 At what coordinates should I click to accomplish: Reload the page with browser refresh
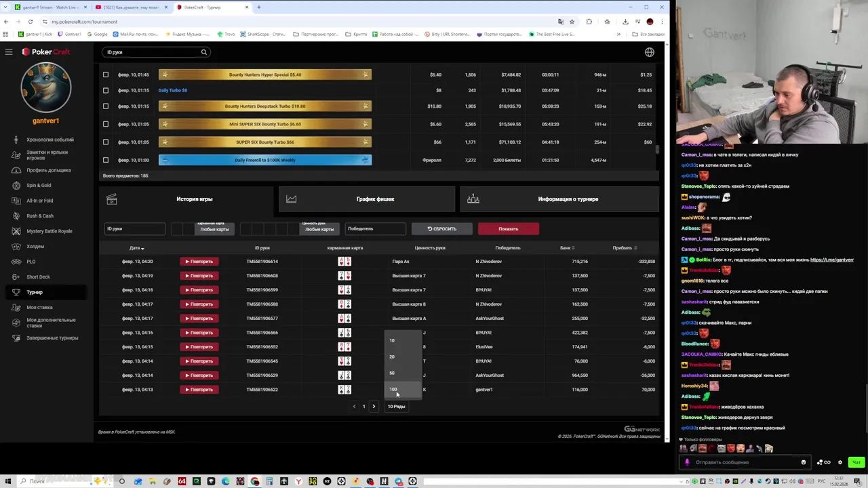tap(30, 22)
